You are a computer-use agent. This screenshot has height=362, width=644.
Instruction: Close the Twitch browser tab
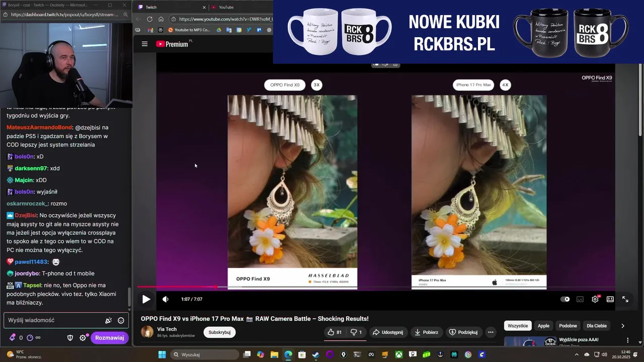pyautogui.click(x=204, y=7)
